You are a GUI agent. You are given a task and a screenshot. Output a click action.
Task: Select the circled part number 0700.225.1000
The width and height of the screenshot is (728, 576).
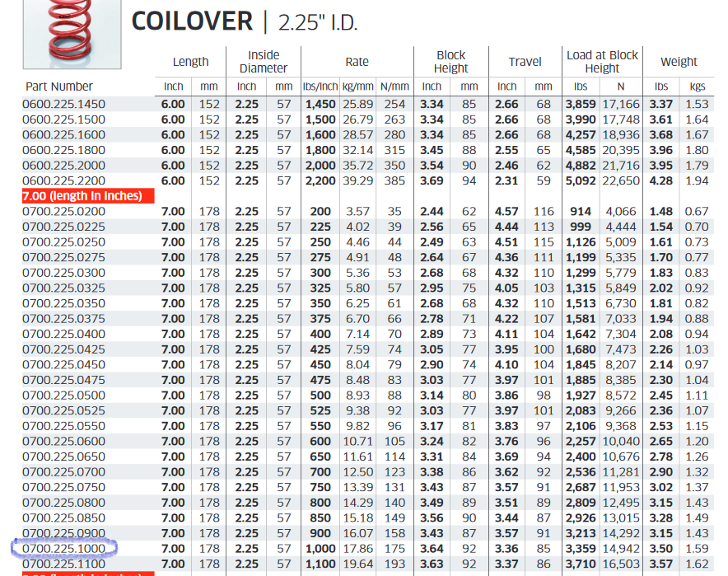64,549
